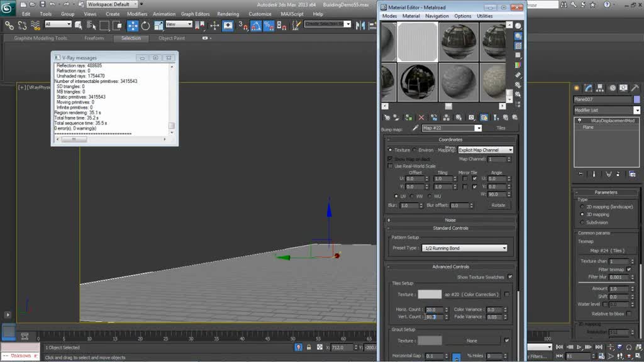Toggle Show Texture Swatches checkbox
The height and width of the screenshot is (362, 644).
(x=510, y=277)
